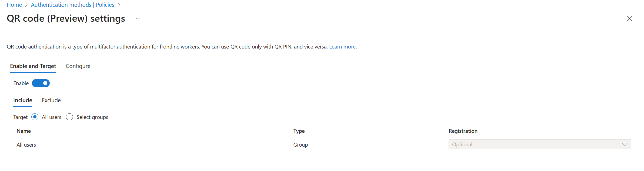Click the Registration column header

click(x=463, y=131)
